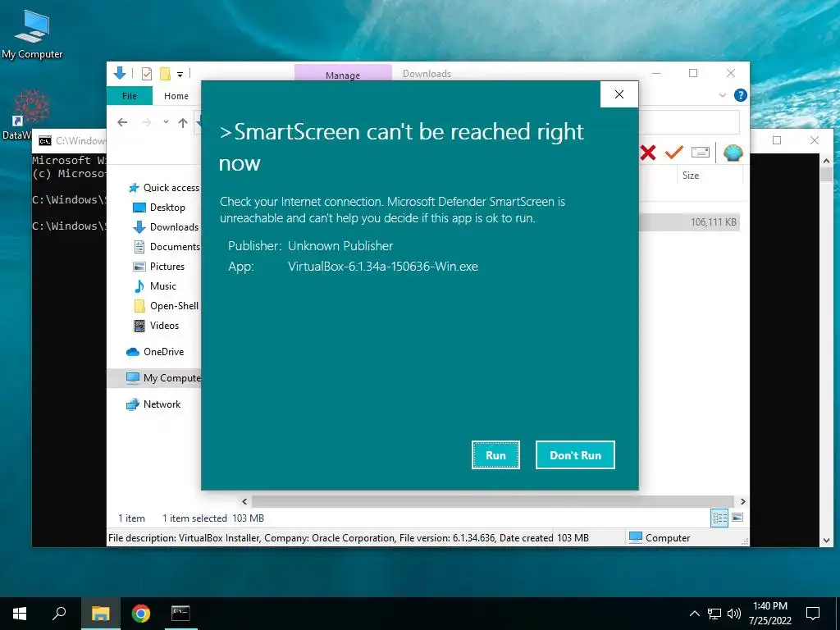This screenshot has width=840, height=630.
Task: Open Desktop in navigation pane
Action: pyautogui.click(x=158, y=208)
